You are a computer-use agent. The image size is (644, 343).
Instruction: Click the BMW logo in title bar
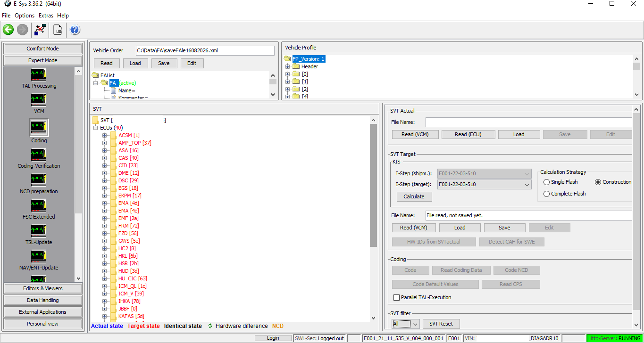7,4
